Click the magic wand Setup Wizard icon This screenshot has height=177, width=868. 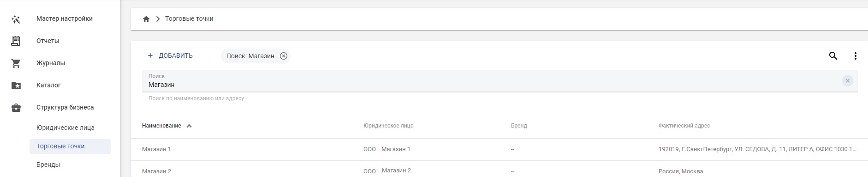[x=16, y=19]
